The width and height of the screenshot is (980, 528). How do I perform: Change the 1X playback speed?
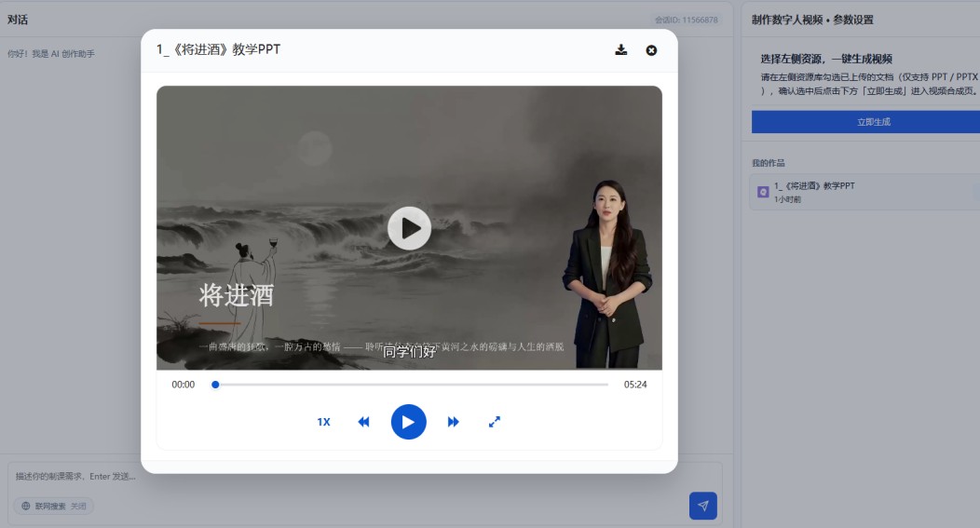pyautogui.click(x=323, y=422)
